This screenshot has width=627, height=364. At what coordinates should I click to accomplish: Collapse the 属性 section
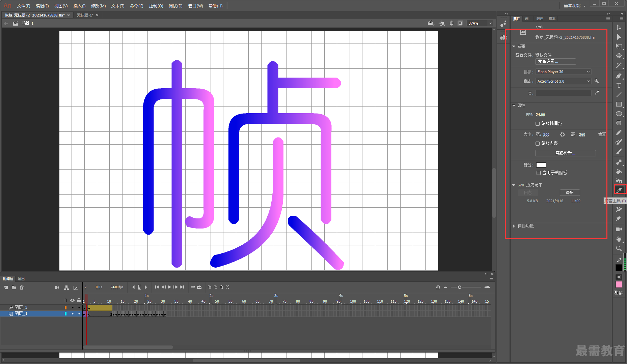click(x=514, y=105)
